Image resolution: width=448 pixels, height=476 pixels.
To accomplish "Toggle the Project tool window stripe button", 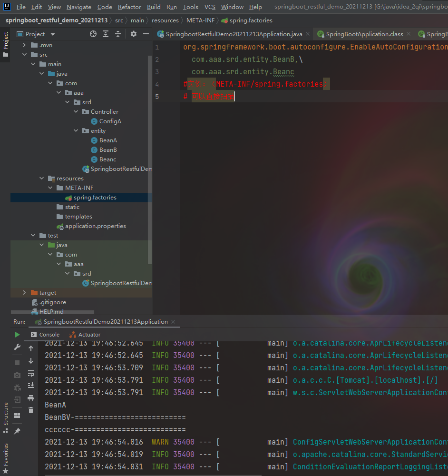I will [x=5, y=44].
